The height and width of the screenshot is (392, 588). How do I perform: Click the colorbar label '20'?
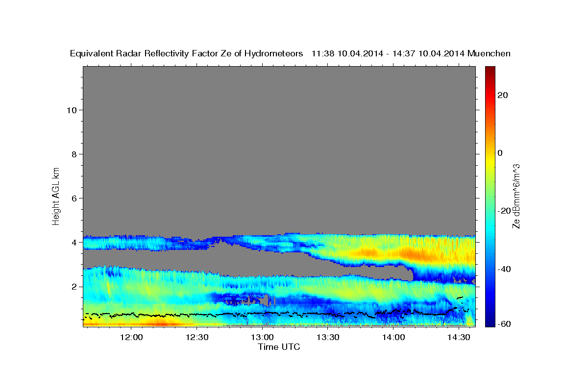click(502, 95)
